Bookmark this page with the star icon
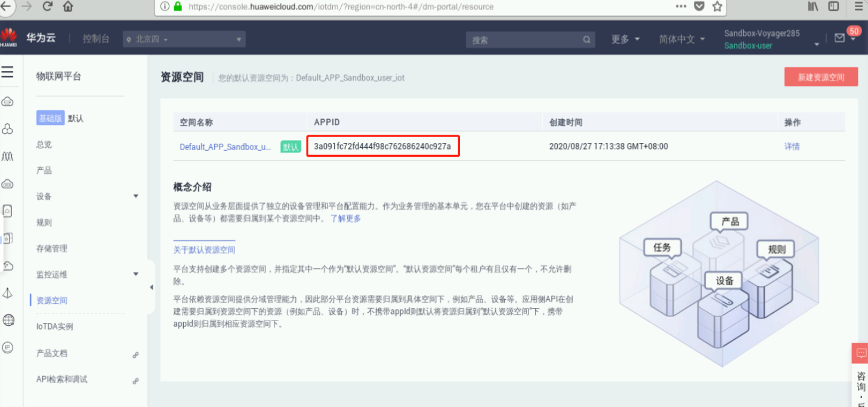 717,6
